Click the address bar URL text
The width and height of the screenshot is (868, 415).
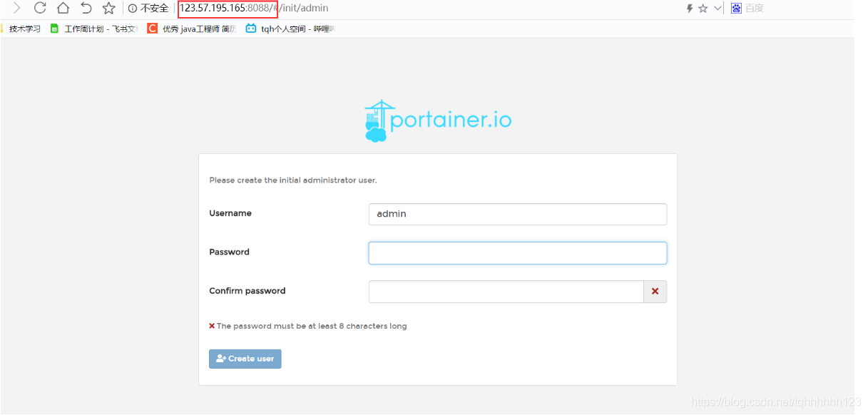coord(254,9)
